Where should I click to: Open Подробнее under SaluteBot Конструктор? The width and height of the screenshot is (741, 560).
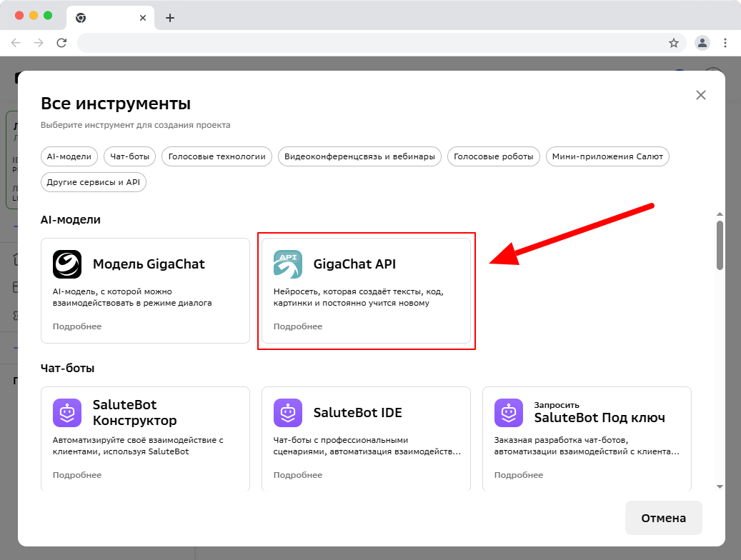pos(77,475)
